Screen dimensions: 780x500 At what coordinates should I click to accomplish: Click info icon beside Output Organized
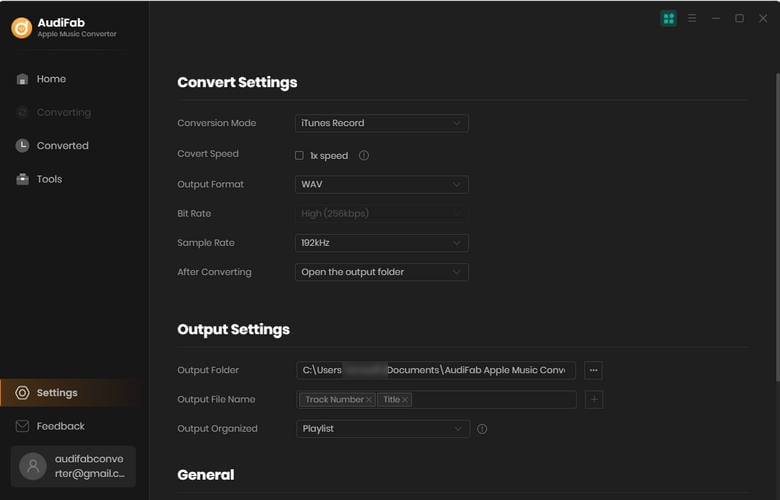click(x=482, y=429)
